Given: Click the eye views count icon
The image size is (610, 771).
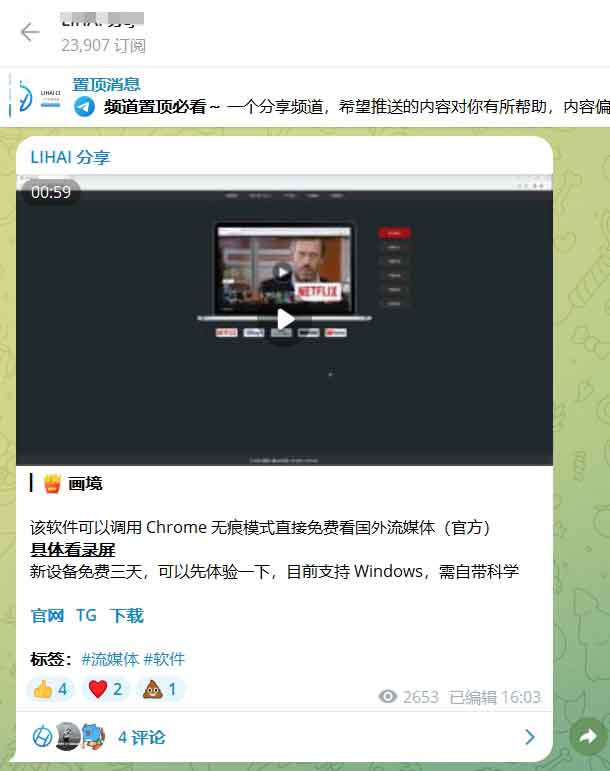Looking at the screenshot, I should pyautogui.click(x=388, y=697).
